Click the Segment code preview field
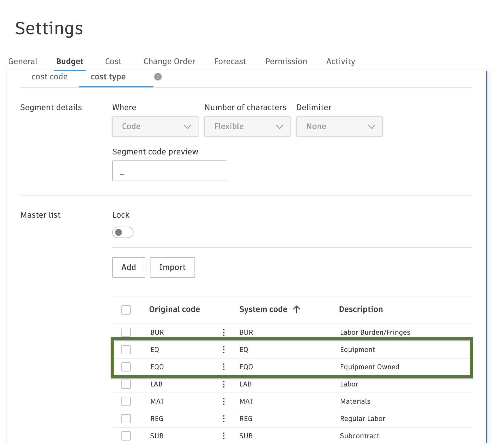The width and height of the screenshot is (496, 448). 170,171
